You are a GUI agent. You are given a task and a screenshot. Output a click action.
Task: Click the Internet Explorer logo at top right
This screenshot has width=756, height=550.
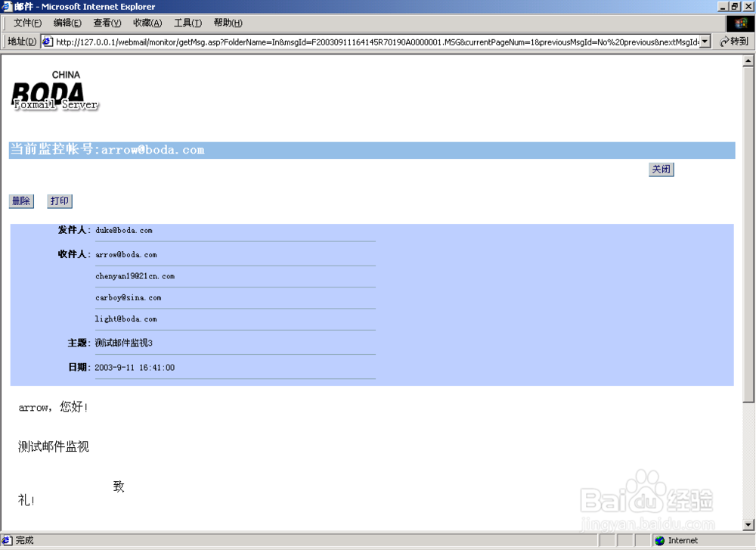click(x=741, y=23)
